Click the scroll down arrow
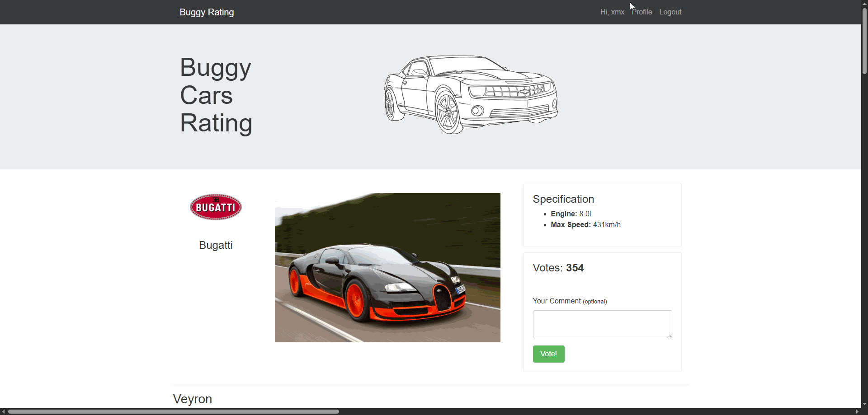 click(864, 404)
